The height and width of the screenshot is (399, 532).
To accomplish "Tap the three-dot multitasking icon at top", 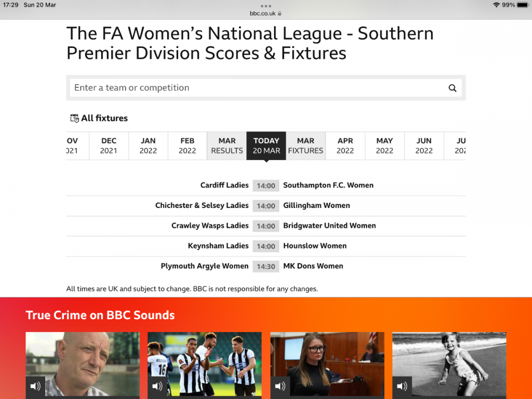I will coord(265,6).
